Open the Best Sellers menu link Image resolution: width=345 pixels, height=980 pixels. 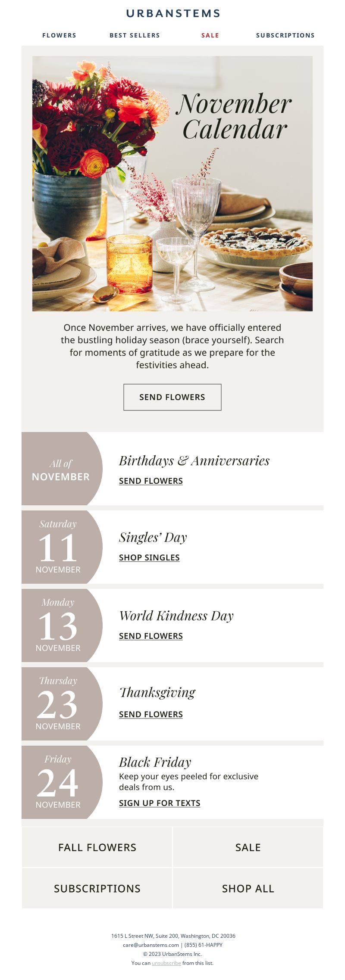[135, 35]
